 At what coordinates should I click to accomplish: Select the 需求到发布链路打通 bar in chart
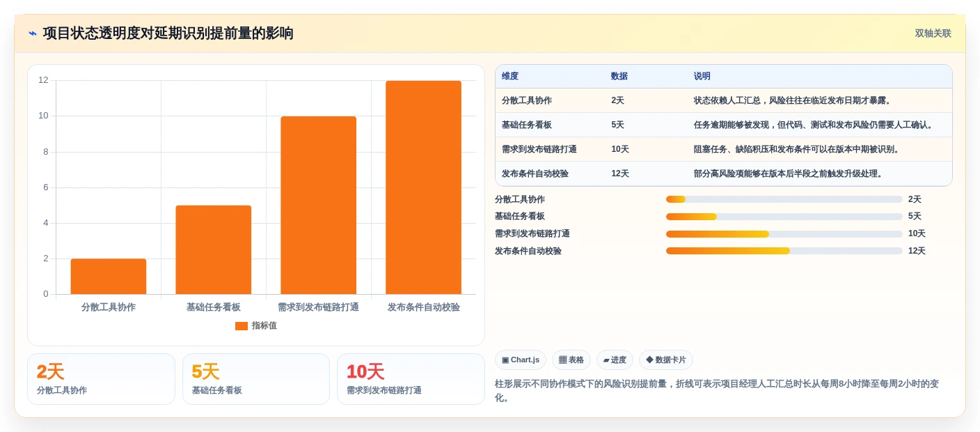[x=319, y=205]
